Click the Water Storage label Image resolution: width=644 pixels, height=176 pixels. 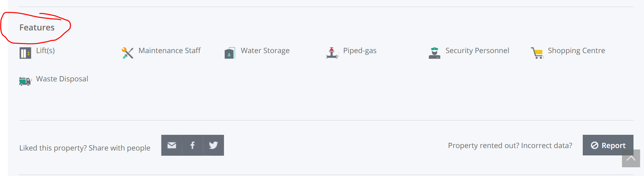(265, 51)
